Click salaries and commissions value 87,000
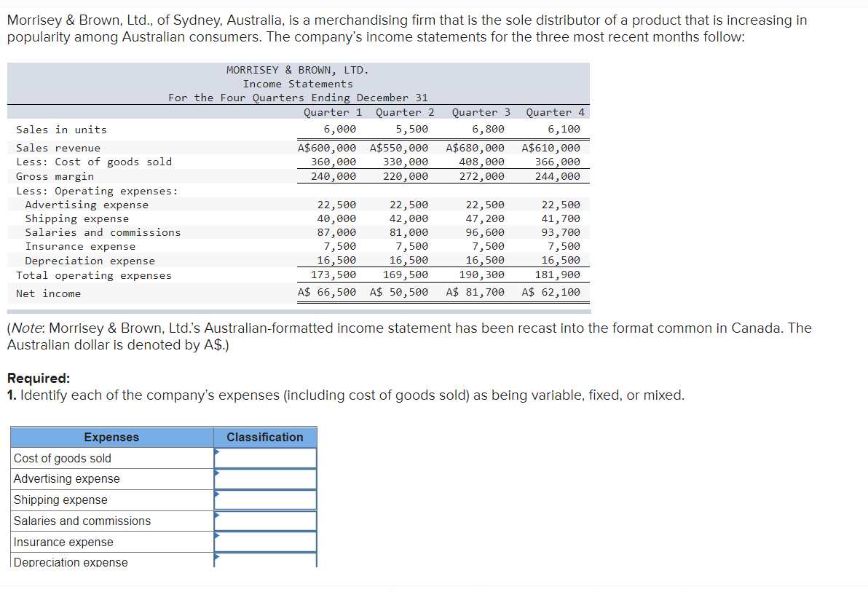Viewport: 868px width, 592px height. 336,232
